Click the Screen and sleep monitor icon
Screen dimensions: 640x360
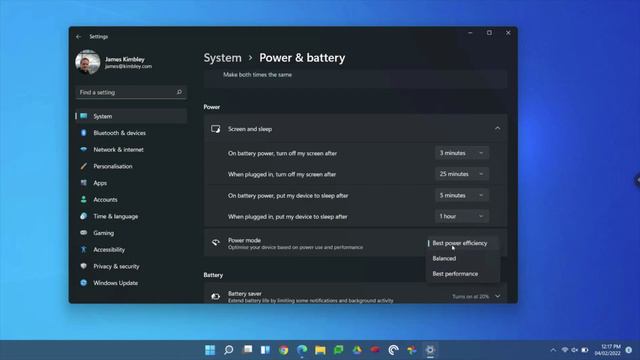coord(216,129)
